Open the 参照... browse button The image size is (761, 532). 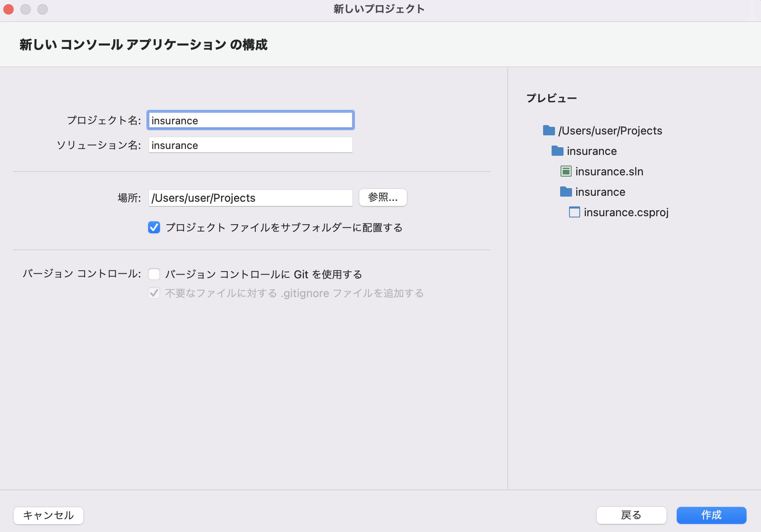pyautogui.click(x=383, y=197)
